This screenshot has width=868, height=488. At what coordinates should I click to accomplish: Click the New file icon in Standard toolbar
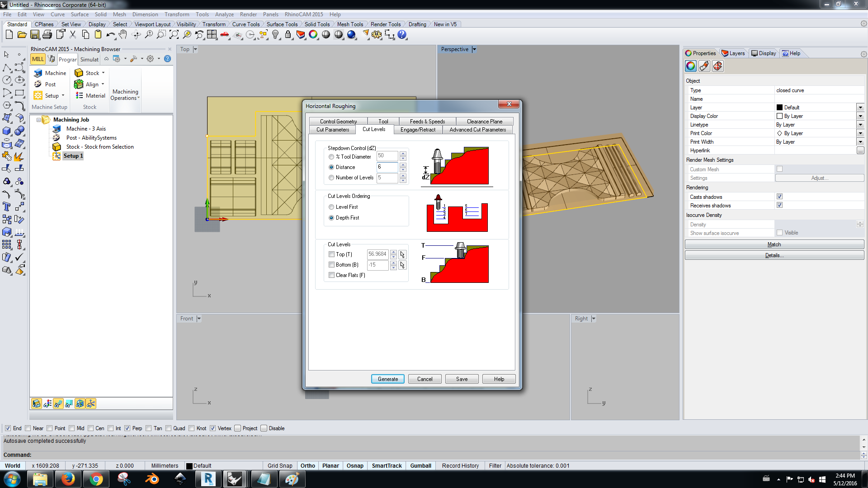[x=9, y=34]
